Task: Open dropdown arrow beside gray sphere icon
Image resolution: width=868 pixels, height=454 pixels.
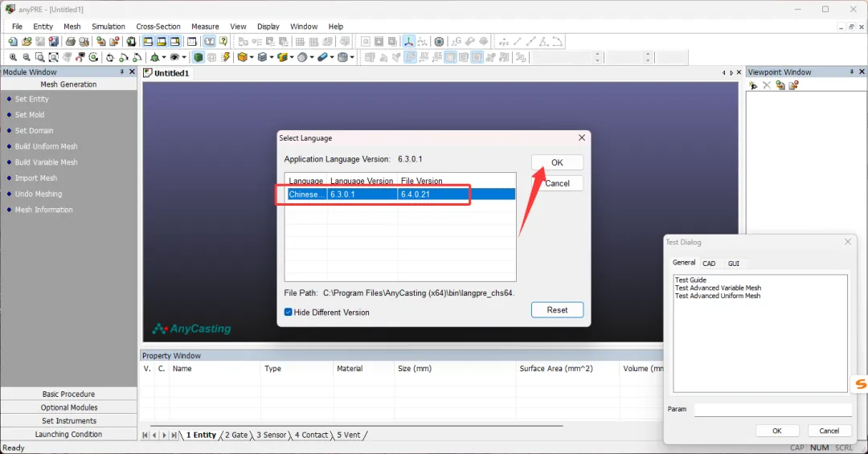Action: point(312,57)
